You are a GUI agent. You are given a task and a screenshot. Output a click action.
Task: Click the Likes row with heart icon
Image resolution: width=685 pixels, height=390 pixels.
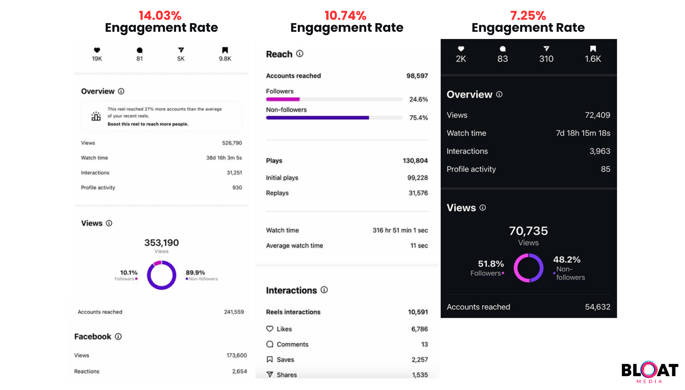coord(347,329)
